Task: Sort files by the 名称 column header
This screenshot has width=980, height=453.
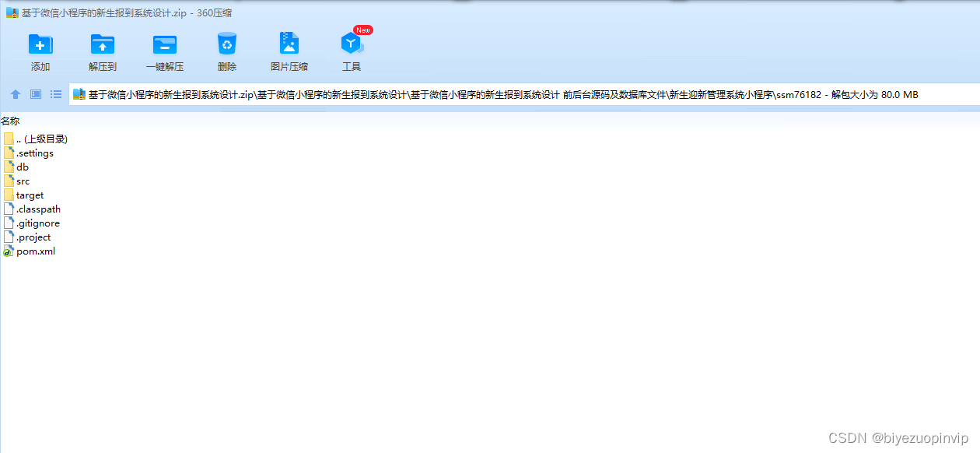Action: (x=12, y=121)
